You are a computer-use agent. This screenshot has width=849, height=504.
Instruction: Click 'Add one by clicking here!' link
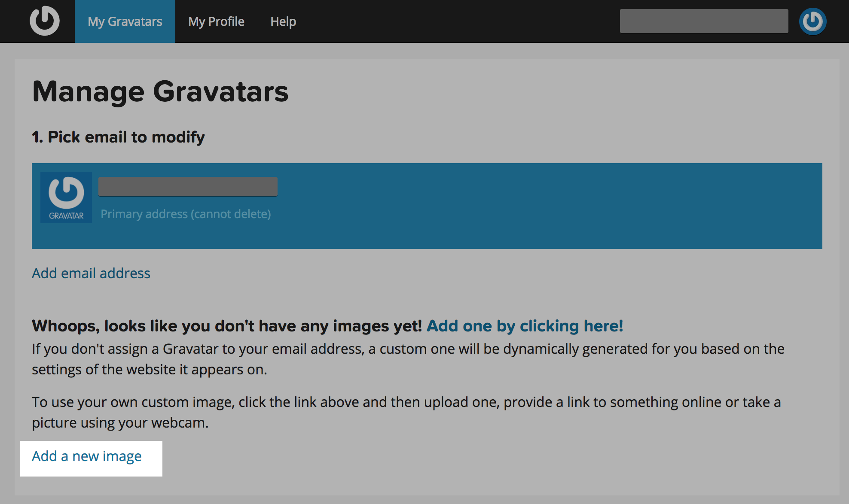525,326
